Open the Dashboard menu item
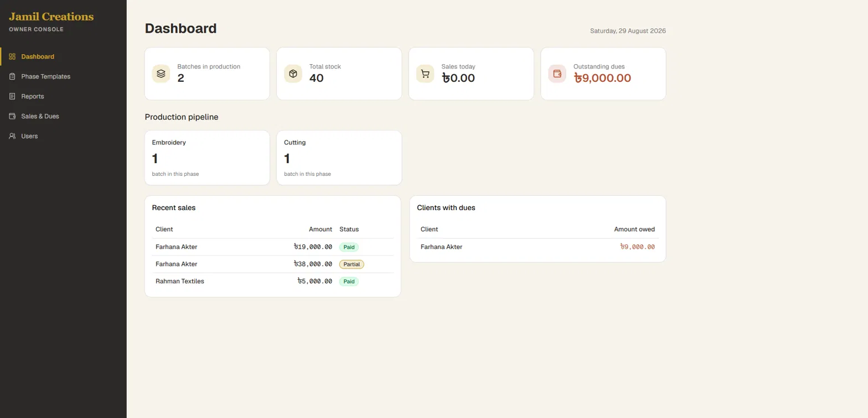Screen dimensions: 868x418 (63, 56)
